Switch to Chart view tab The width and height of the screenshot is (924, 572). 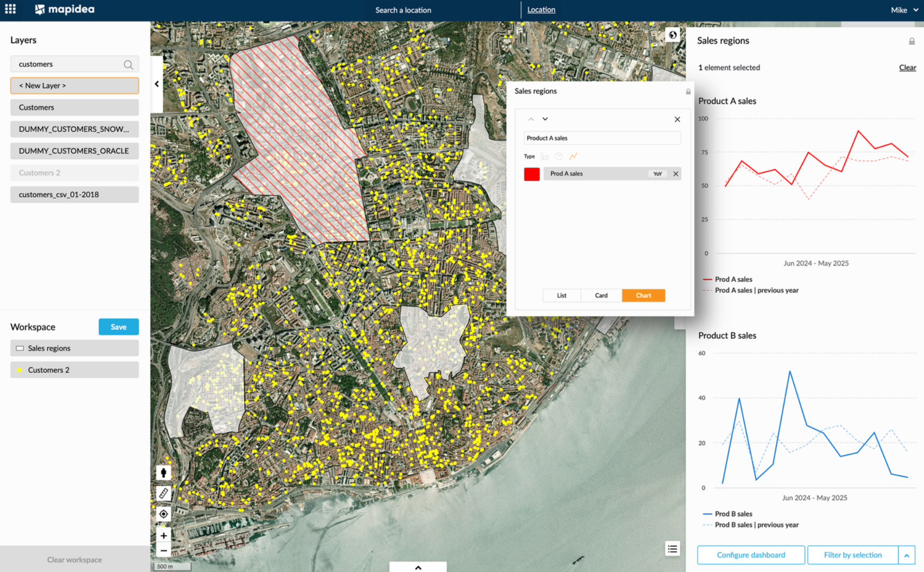643,296
